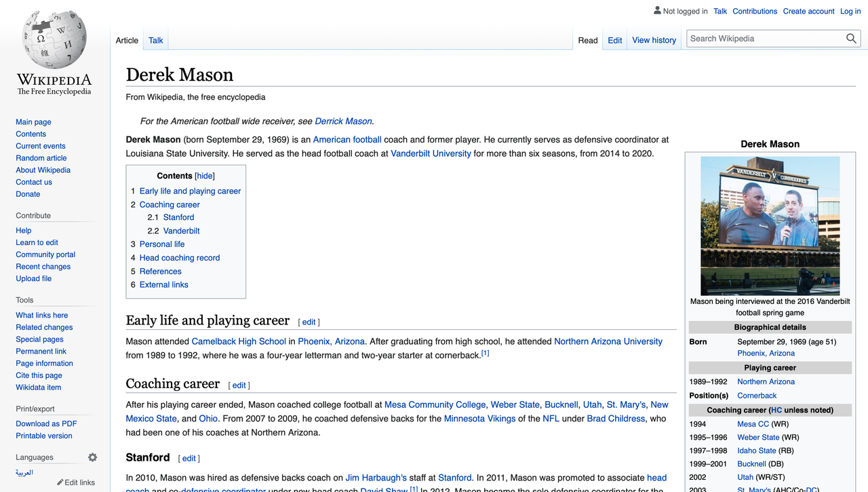Open Jim Harbaugh's link
Image resolution: width=868 pixels, height=492 pixels.
coord(376,478)
